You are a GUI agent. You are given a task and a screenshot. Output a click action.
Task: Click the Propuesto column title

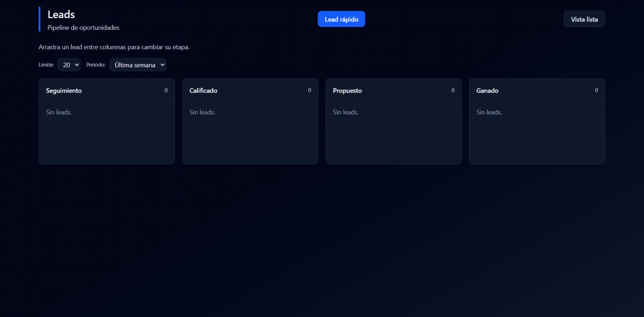[x=347, y=91]
